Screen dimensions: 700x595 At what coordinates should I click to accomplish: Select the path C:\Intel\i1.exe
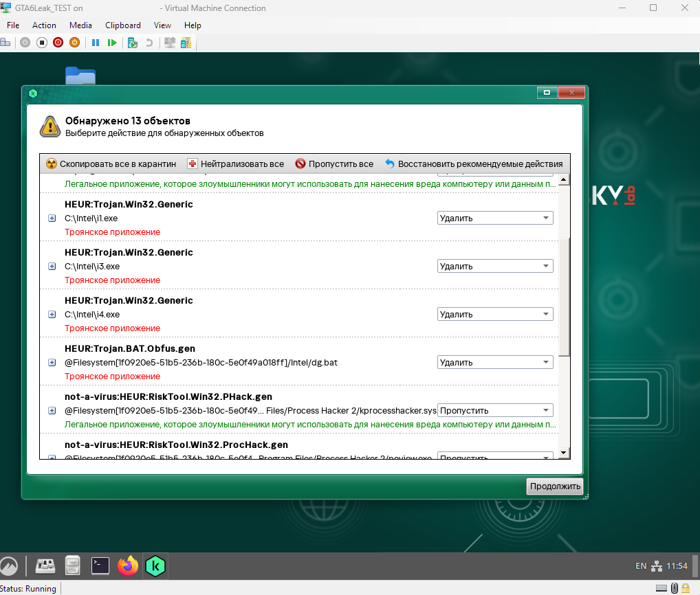click(91, 218)
